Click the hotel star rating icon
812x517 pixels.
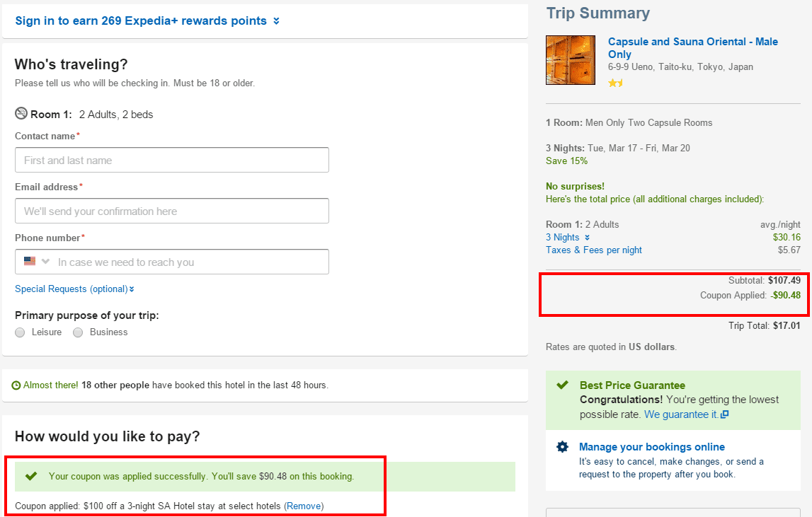[615, 83]
